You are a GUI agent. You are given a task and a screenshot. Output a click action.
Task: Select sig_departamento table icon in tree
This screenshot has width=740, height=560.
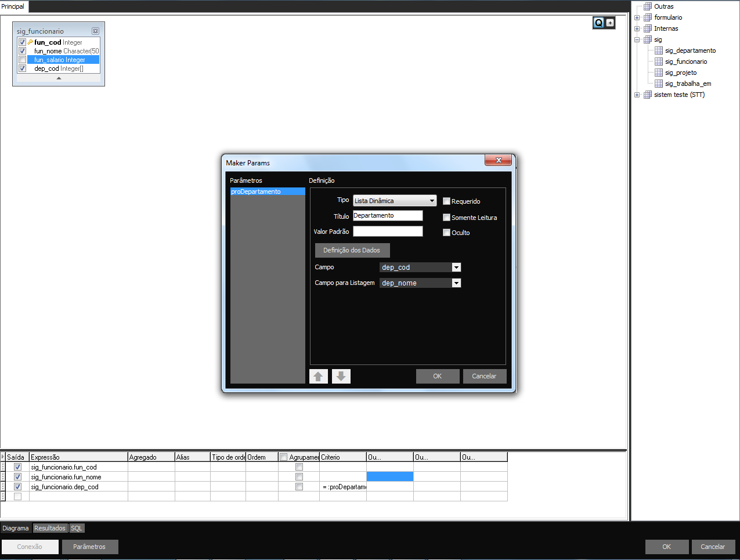(x=659, y=50)
